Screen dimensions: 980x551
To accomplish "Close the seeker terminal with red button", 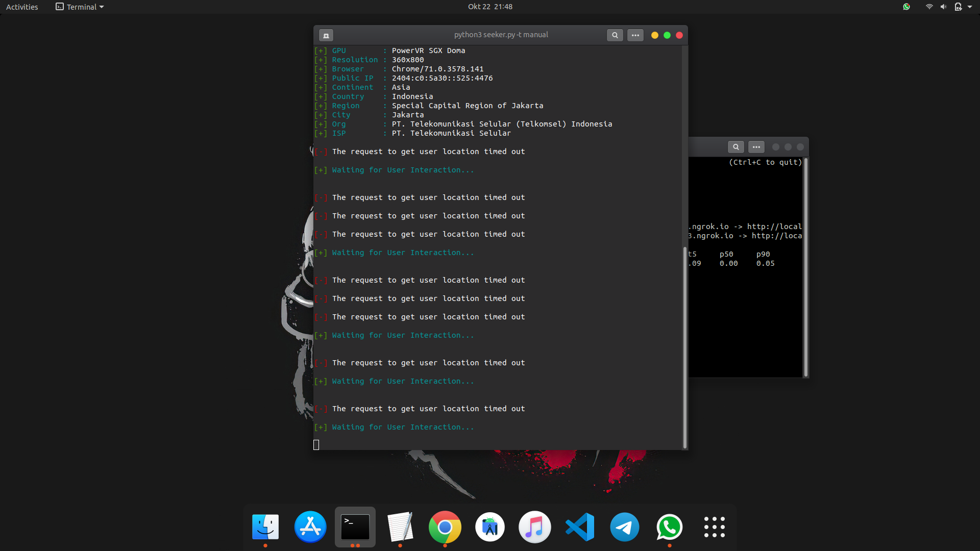I will click(x=679, y=35).
